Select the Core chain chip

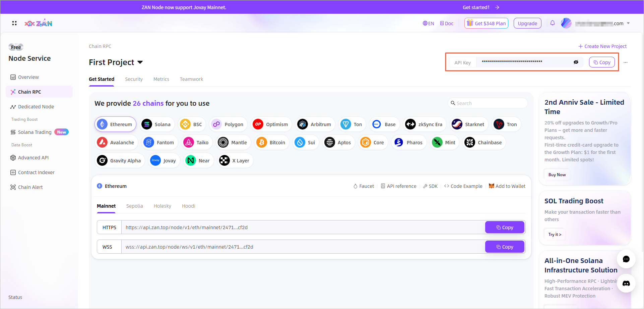373,143
